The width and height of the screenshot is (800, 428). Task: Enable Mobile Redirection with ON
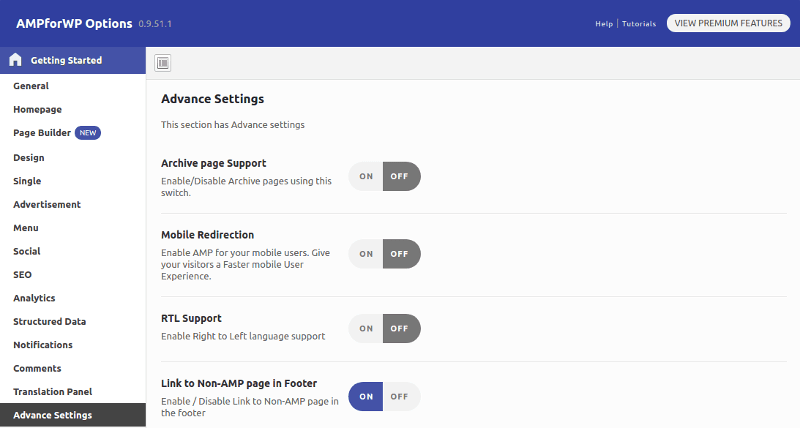tap(366, 254)
